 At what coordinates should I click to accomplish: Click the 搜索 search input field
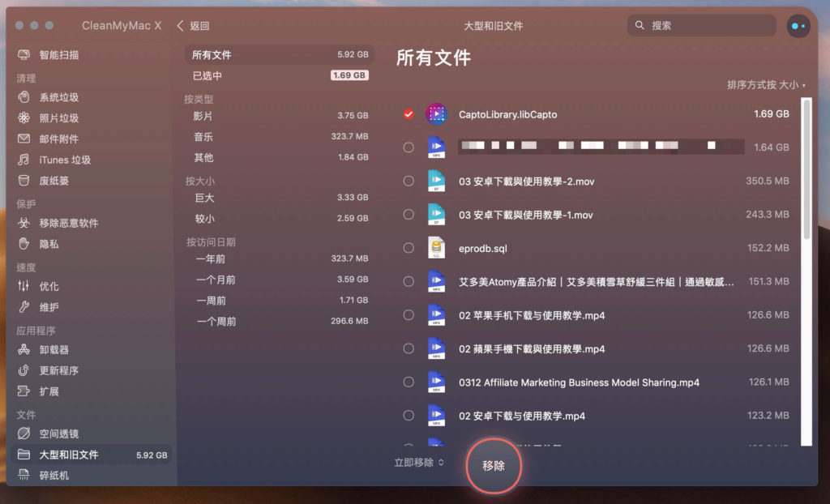701,25
